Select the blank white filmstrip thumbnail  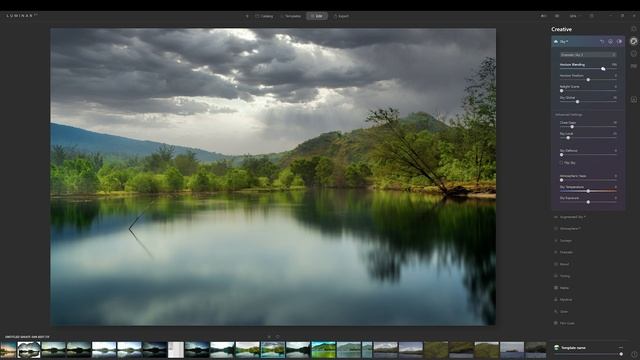tap(176, 350)
